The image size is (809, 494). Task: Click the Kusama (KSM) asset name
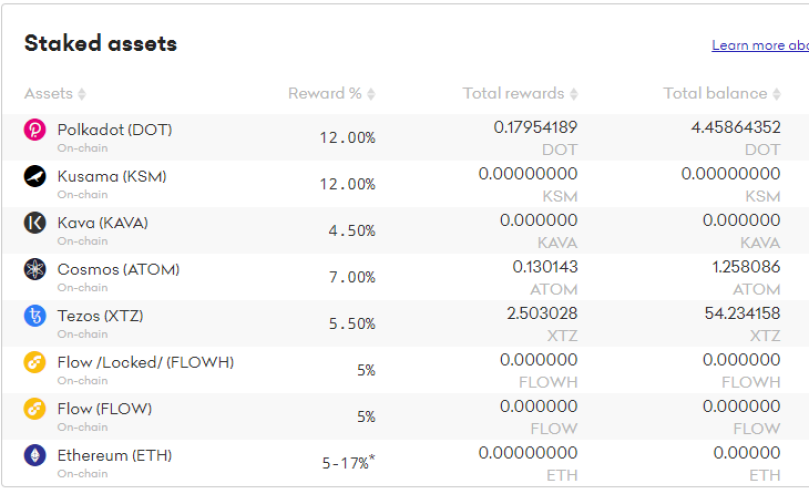coord(111,177)
